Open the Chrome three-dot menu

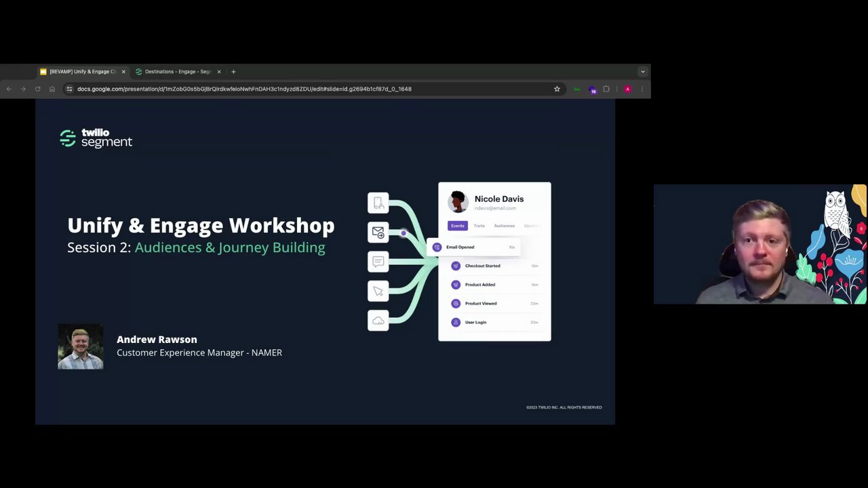point(642,89)
